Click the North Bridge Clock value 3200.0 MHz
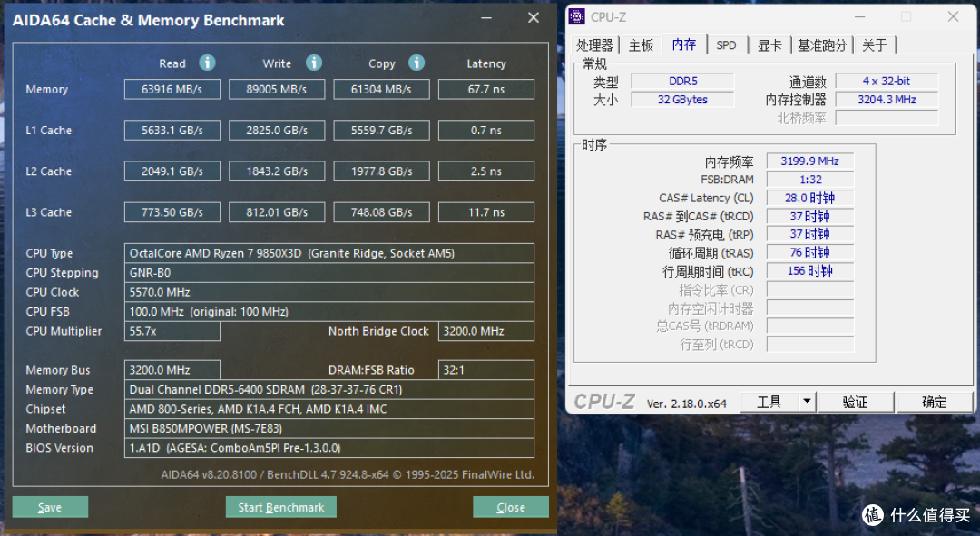The width and height of the screenshot is (980, 536). (486, 331)
